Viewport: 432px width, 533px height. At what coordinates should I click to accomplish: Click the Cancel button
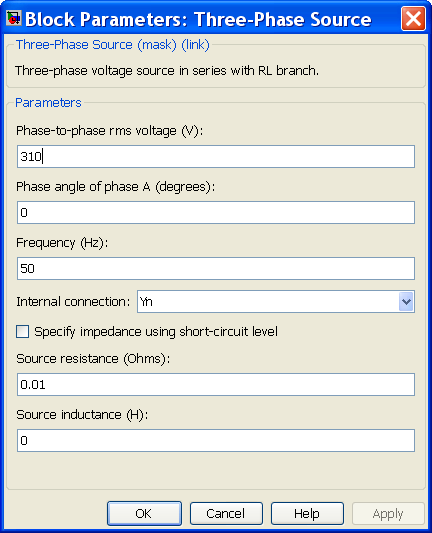(x=226, y=513)
